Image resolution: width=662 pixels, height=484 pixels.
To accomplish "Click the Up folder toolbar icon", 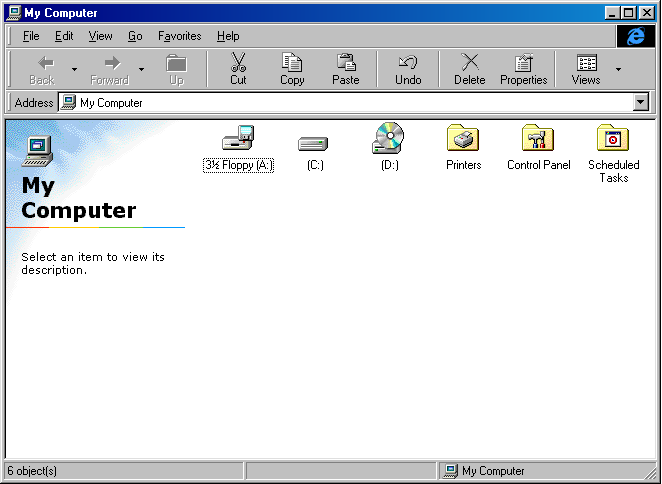I will 176,63.
